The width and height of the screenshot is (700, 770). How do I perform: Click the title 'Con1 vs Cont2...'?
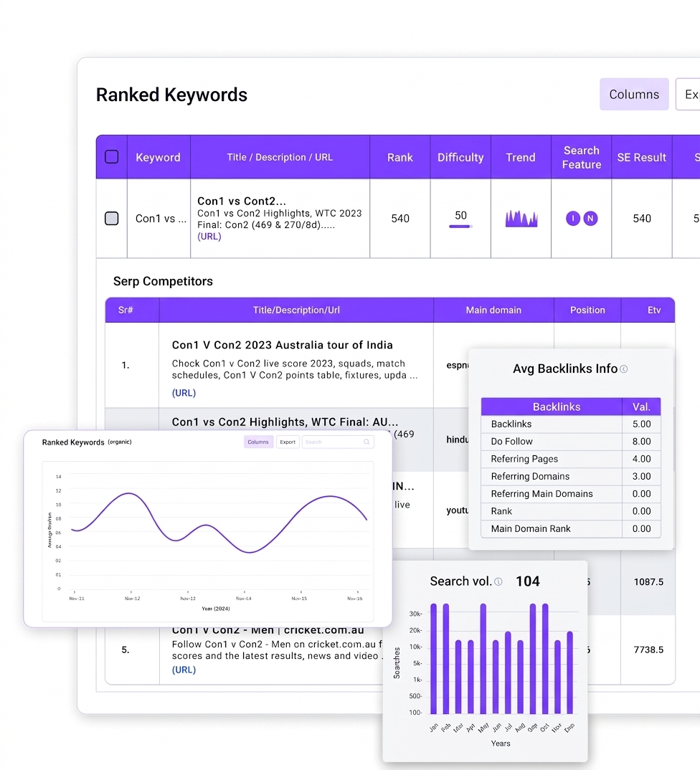point(242,201)
